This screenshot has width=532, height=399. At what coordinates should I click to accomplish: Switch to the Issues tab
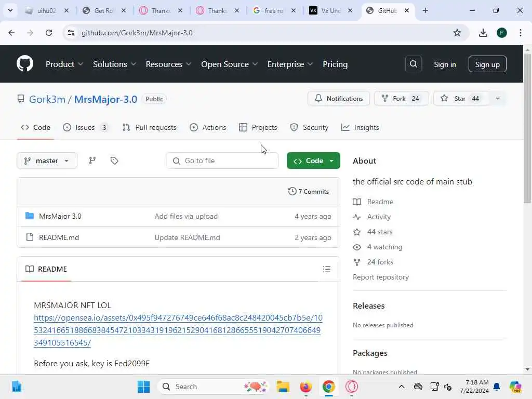[86, 127]
